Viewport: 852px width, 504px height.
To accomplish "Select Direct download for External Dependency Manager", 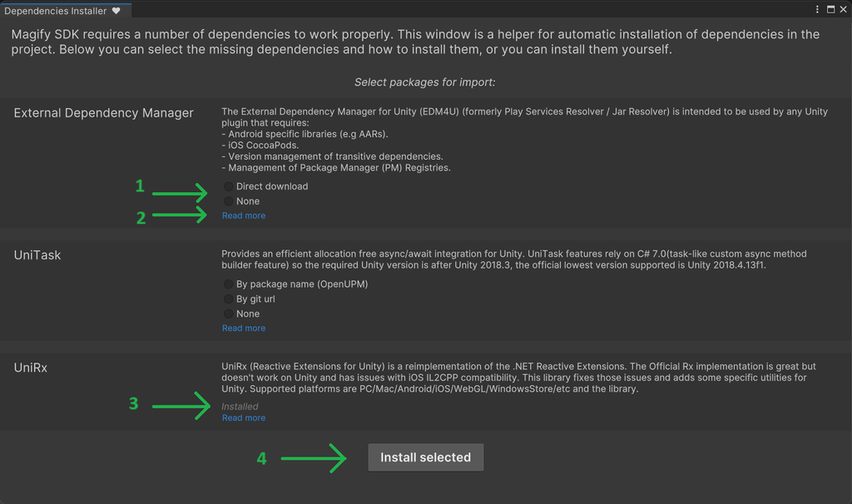I will (x=227, y=186).
